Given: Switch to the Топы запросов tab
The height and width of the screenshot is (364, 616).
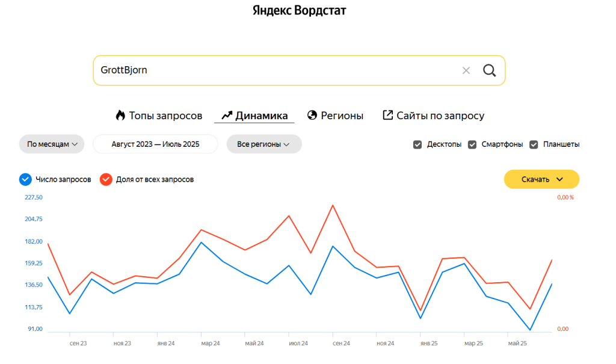Looking at the screenshot, I should click(x=165, y=116).
